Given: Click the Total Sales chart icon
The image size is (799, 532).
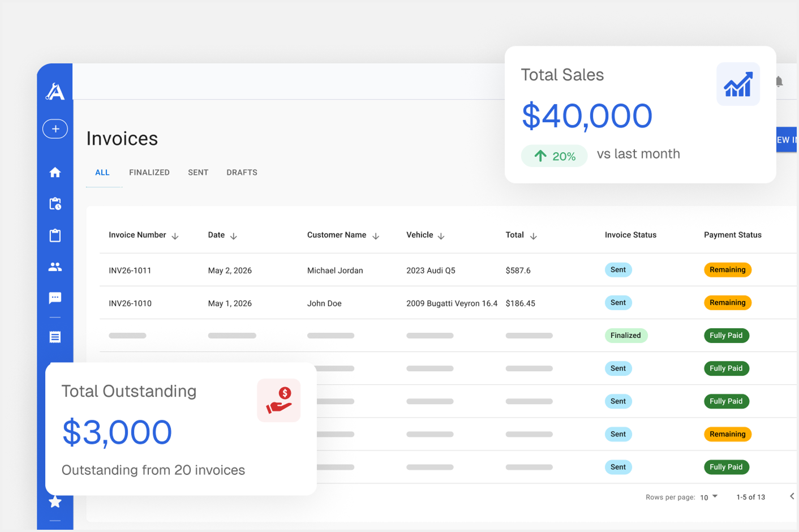Looking at the screenshot, I should (x=738, y=84).
